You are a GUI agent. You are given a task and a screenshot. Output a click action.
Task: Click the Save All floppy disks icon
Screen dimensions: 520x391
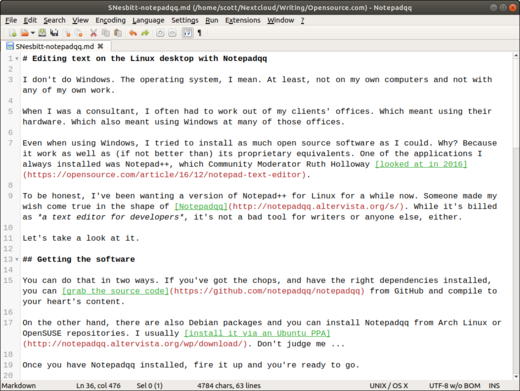tap(54, 33)
